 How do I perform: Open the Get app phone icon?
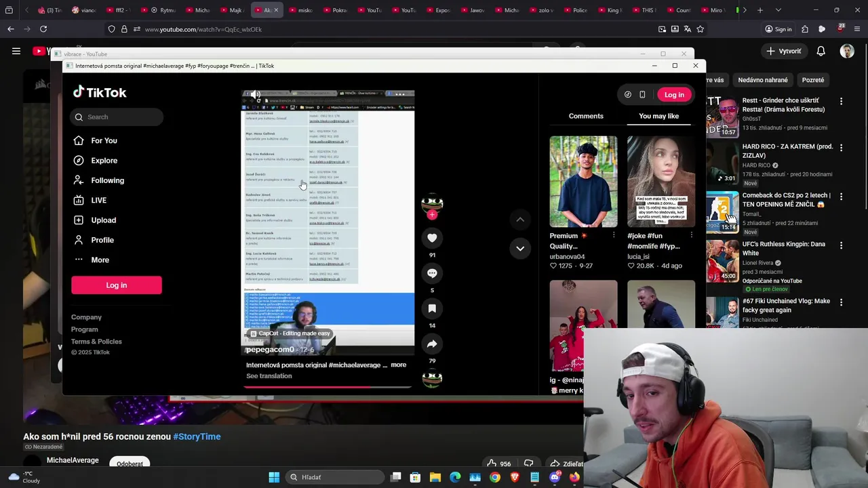coord(642,95)
